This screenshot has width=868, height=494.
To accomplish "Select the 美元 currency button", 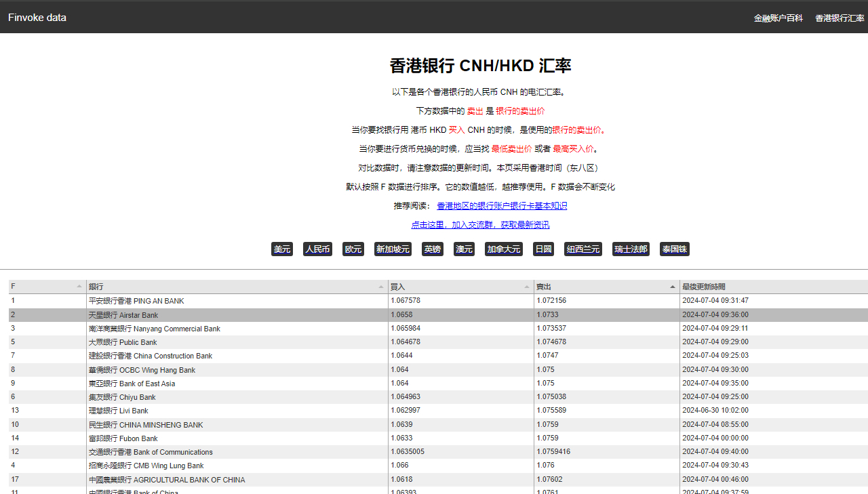I will [282, 249].
